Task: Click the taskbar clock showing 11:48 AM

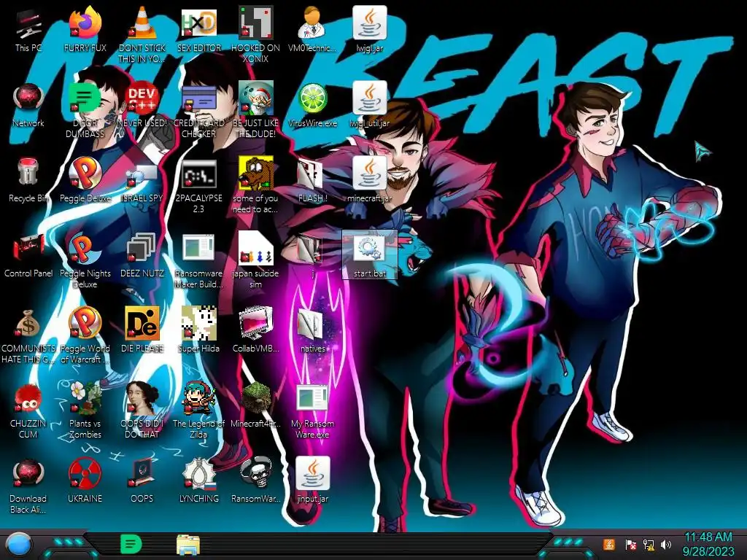Action: (x=708, y=544)
